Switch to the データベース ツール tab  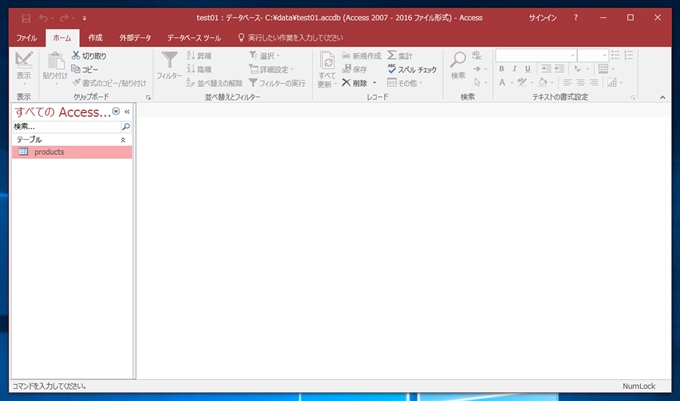click(x=194, y=38)
